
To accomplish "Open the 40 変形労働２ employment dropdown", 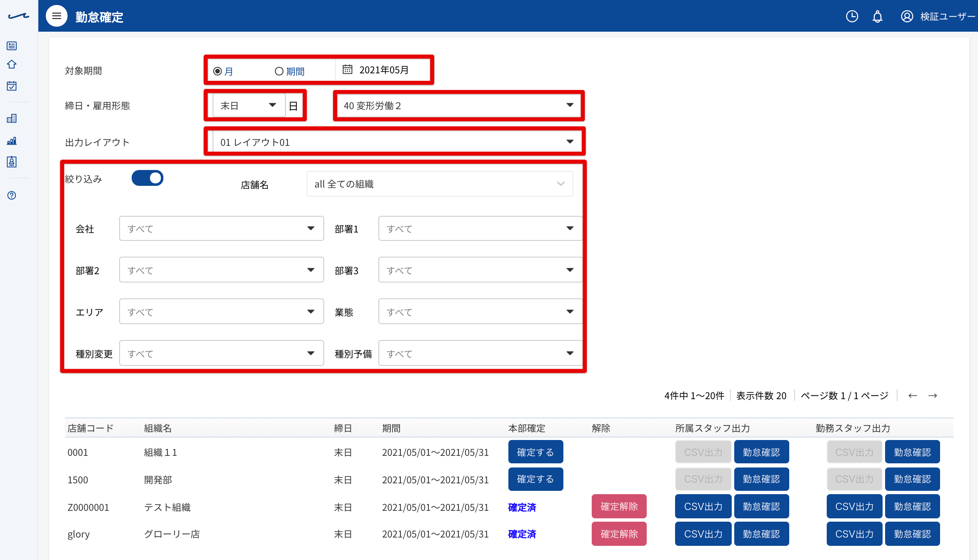I will click(x=459, y=105).
